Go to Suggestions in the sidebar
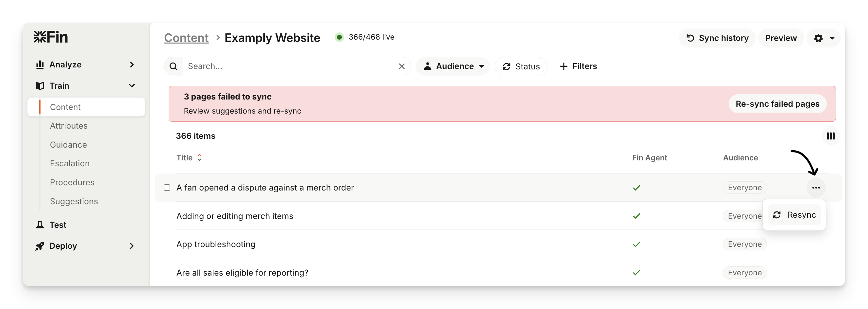The width and height of the screenshot is (868, 309). (x=74, y=201)
